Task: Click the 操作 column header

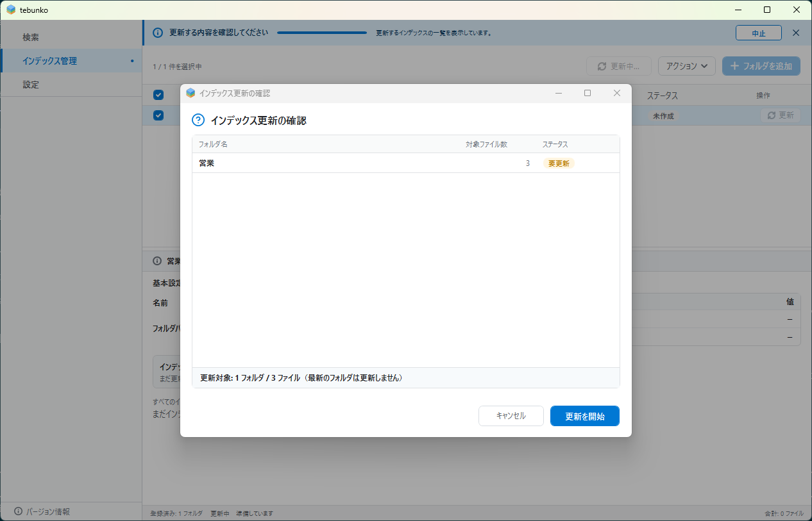Action: pos(763,95)
